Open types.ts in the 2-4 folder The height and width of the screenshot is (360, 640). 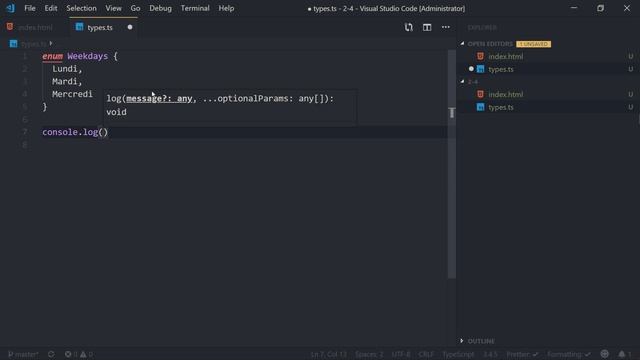[501, 107]
